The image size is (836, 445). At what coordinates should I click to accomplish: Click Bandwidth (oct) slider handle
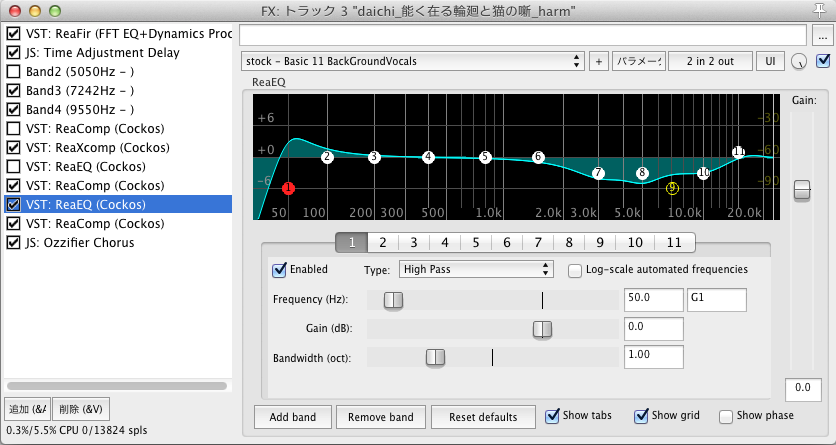click(435, 358)
